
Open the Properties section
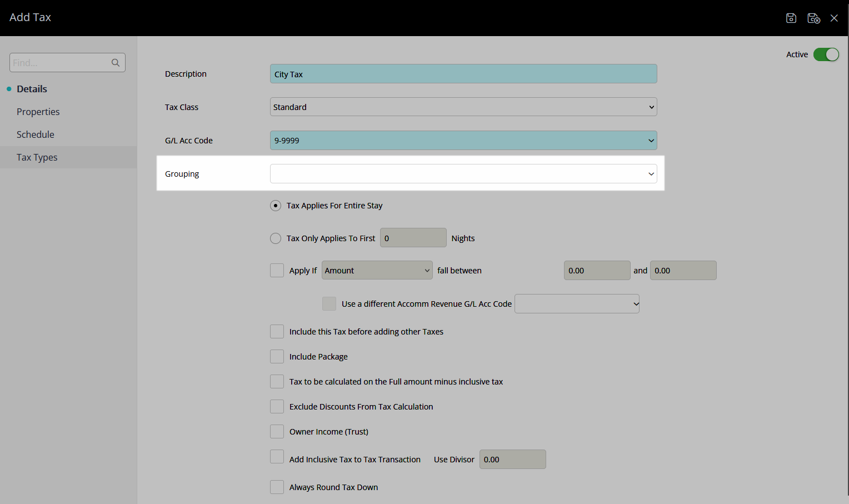pyautogui.click(x=38, y=112)
